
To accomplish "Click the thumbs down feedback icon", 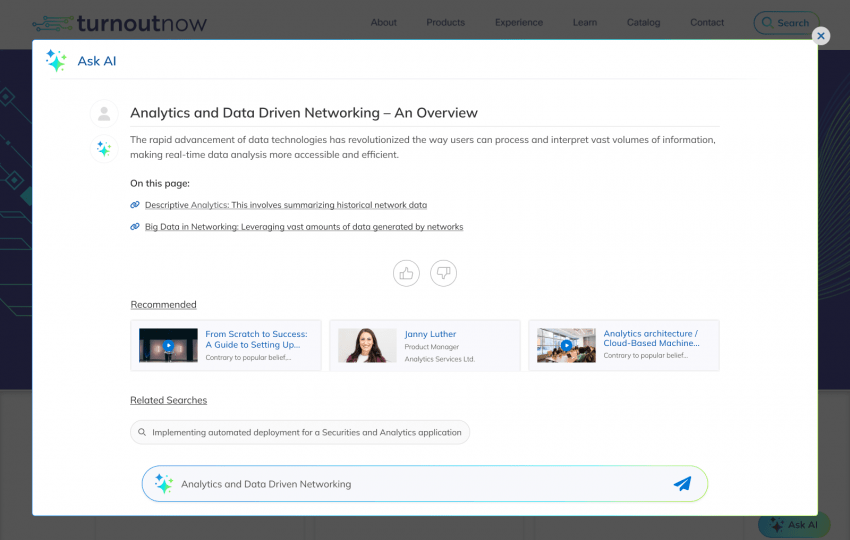I will coord(443,273).
